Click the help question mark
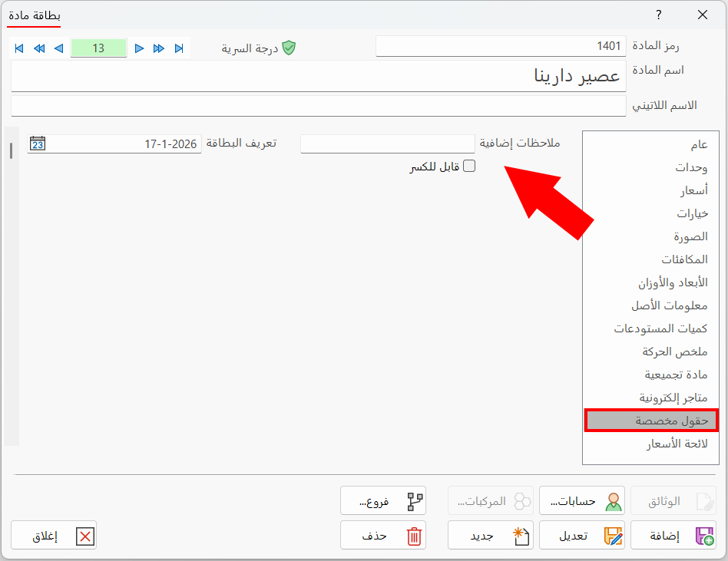The height and width of the screenshot is (561, 728). [x=658, y=15]
